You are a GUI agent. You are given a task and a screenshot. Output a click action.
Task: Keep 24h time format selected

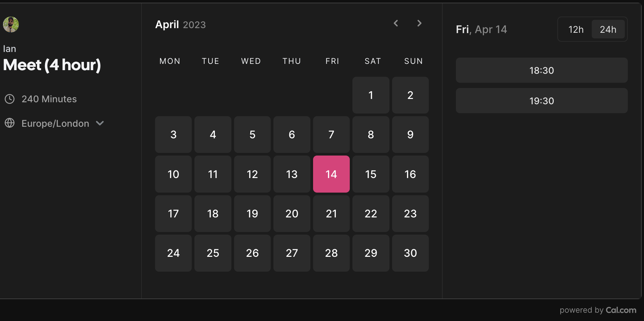(x=608, y=29)
